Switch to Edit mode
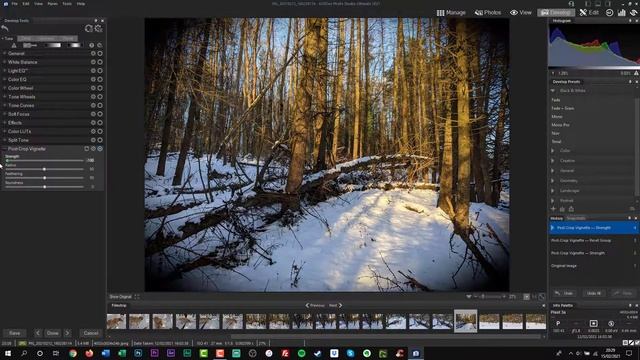 [589, 13]
